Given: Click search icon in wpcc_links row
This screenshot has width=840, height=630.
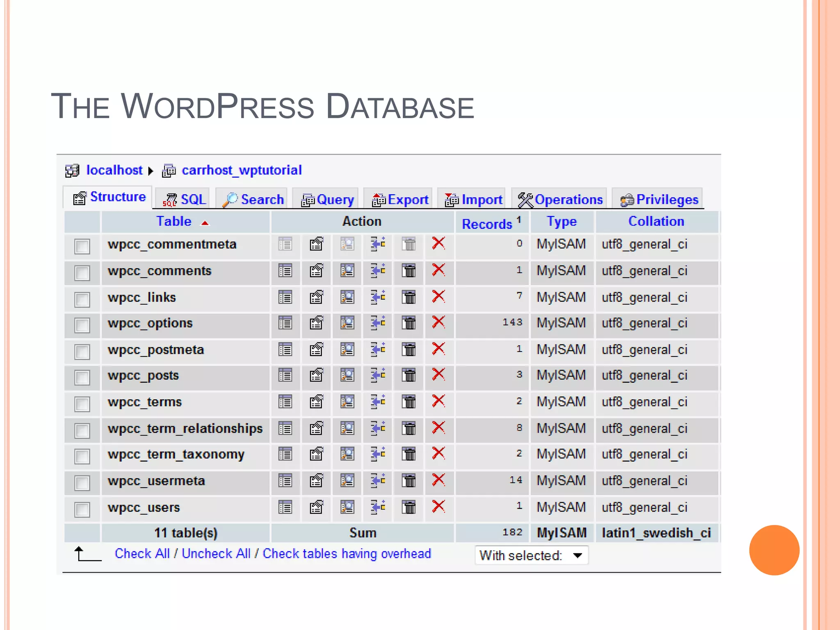Looking at the screenshot, I should click(x=347, y=297).
